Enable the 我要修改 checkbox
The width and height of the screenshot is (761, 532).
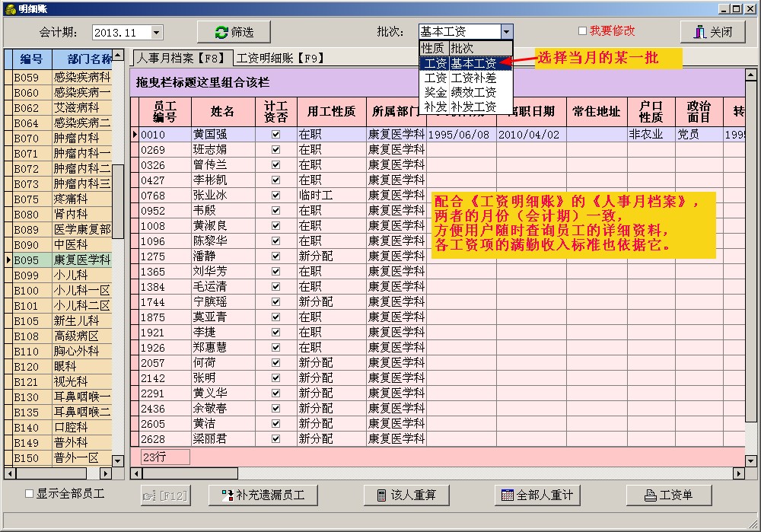583,31
